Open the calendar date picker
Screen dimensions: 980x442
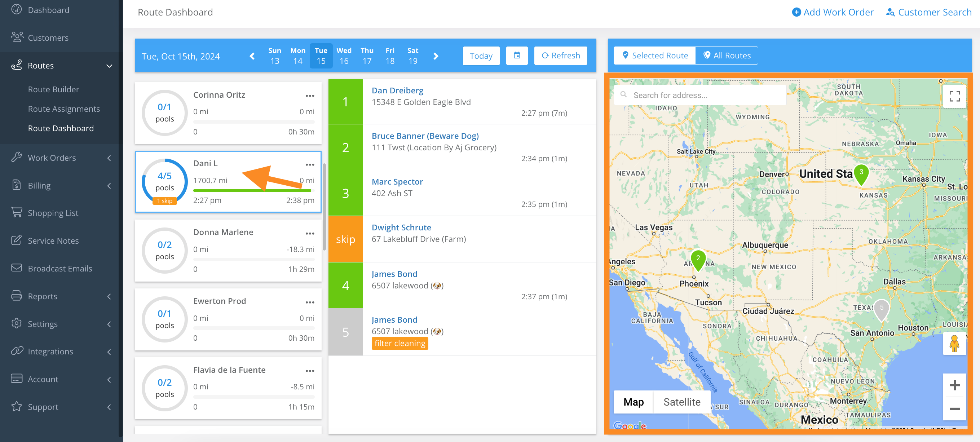pos(517,56)
